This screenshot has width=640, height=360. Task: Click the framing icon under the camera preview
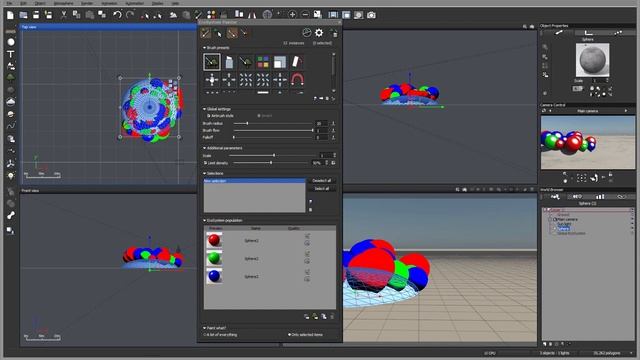click(581, 178)
